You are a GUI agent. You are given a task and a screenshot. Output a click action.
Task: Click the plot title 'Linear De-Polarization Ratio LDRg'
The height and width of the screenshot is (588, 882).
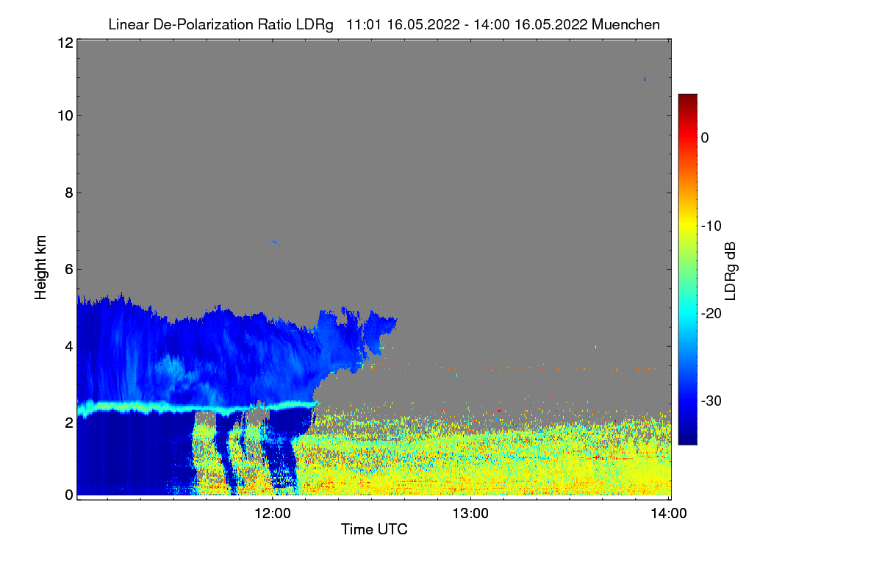tap(220, 24)
